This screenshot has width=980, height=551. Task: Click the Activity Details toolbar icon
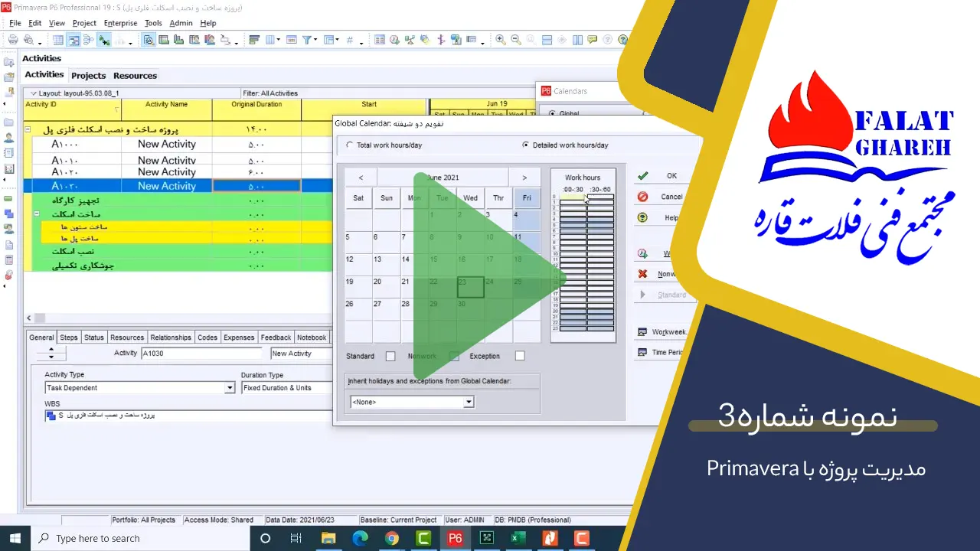(149, 40)
